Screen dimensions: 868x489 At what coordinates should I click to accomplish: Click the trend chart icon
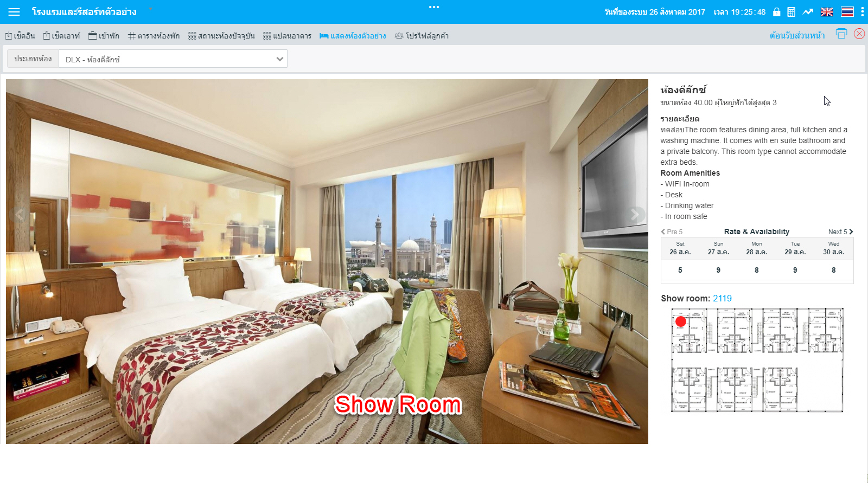808,12
